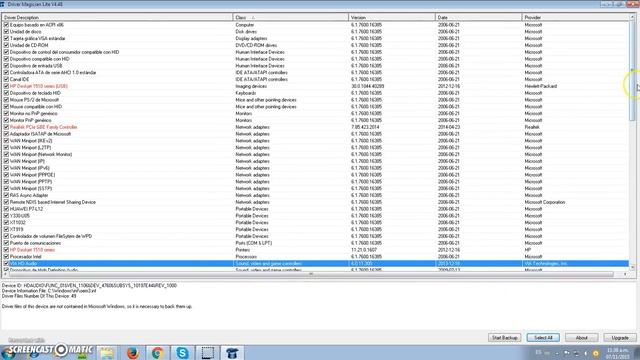Sort by the Driver Description column header
Screen dimensions: 640x360
tap(118, 18)
